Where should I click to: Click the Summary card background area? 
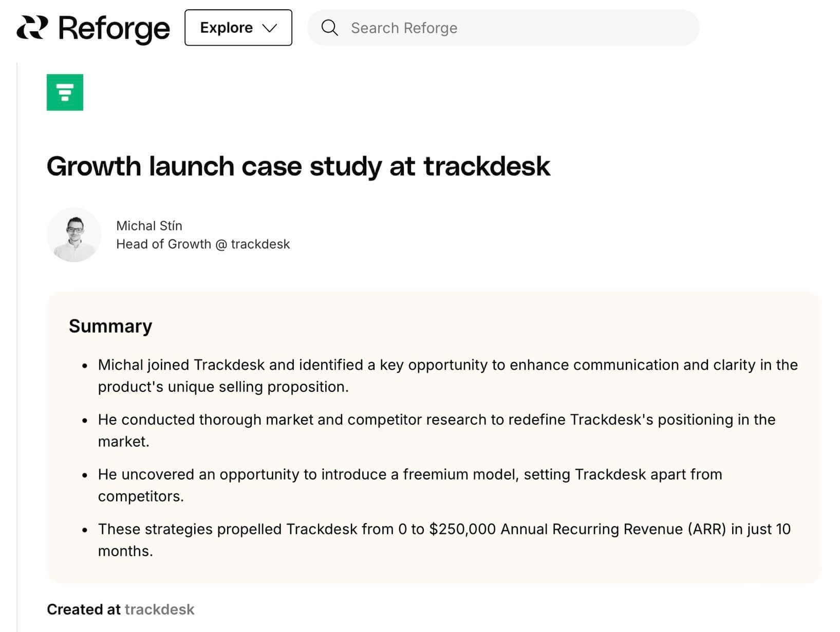434,437
